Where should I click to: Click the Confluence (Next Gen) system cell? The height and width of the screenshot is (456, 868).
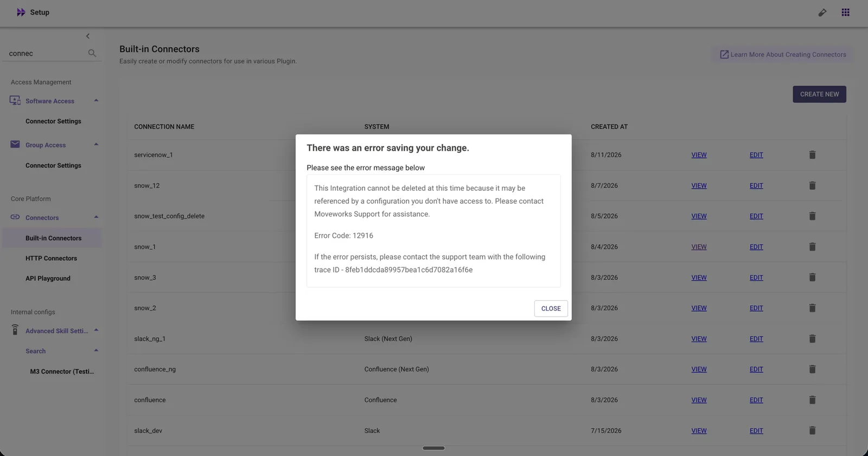[x=397, y=369]
